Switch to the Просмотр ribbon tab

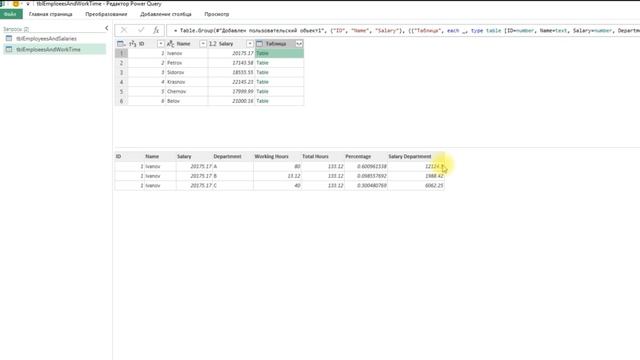tap(217, 14)
